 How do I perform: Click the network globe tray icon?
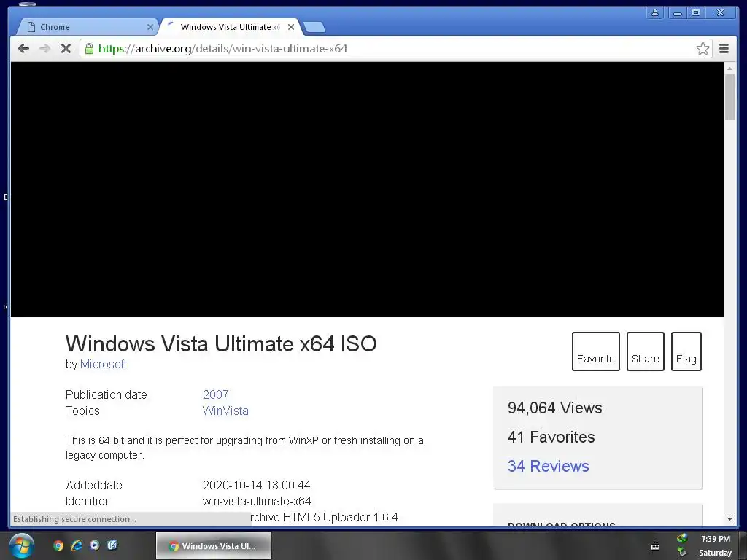[682, 539]
